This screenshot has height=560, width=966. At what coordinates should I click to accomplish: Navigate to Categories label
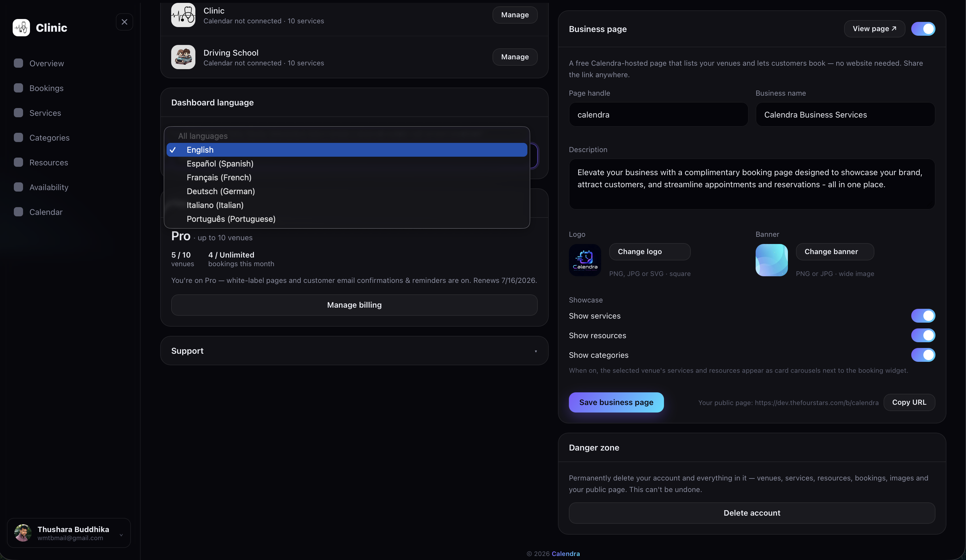(50, 138)
